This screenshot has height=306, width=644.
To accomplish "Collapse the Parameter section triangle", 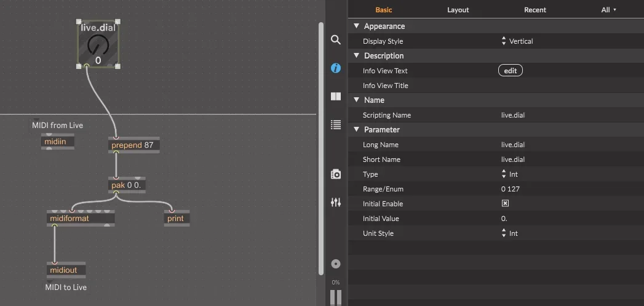I will pos(356,130).
